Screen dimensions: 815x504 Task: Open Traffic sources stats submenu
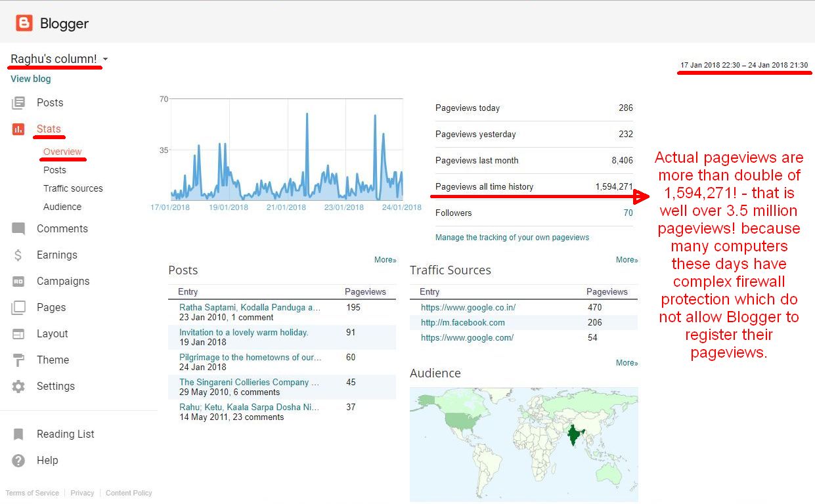pyautogui.click(x=73, y=188)
